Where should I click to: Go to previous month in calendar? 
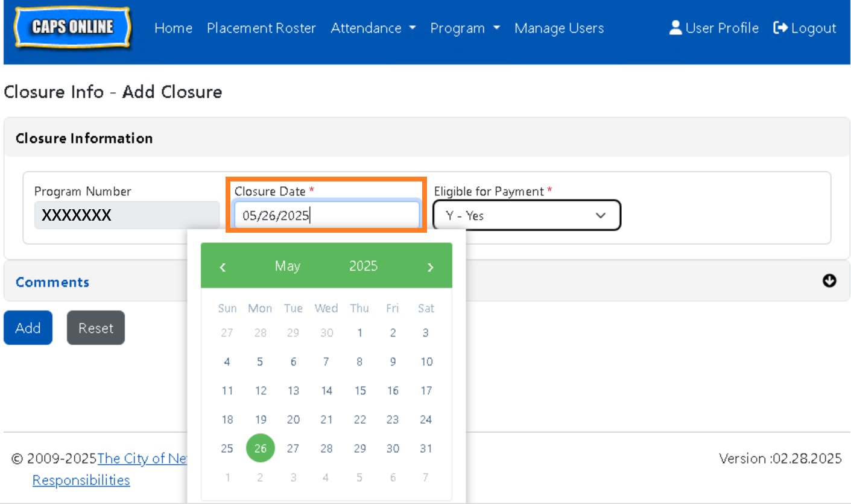coord(223,266)
